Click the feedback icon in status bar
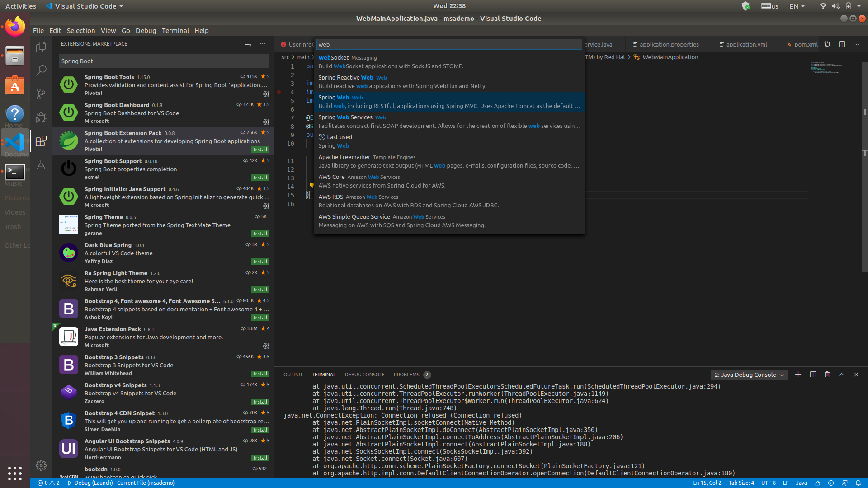Viewport: 868px width, 488px height. tap(844, 483)
